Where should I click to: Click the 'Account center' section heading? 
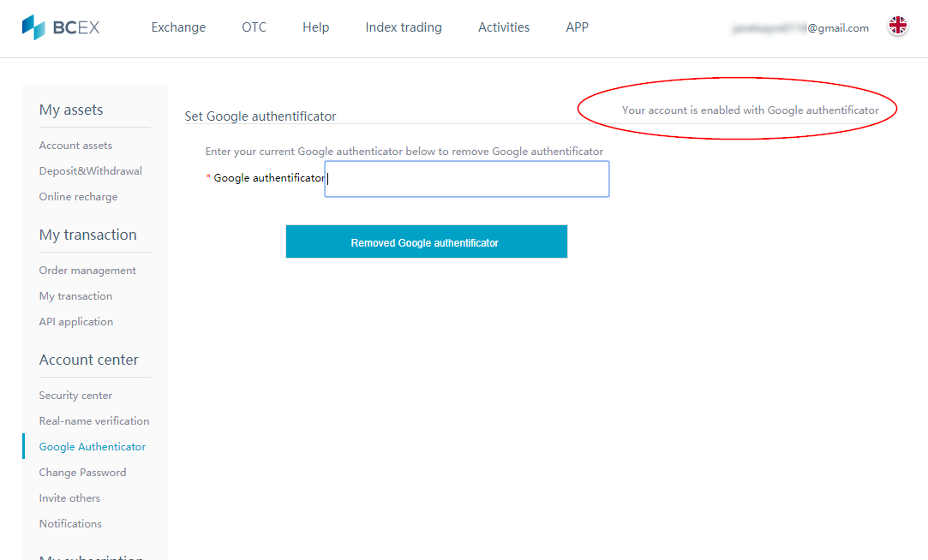pyautogui.click(x=89, y=360)
